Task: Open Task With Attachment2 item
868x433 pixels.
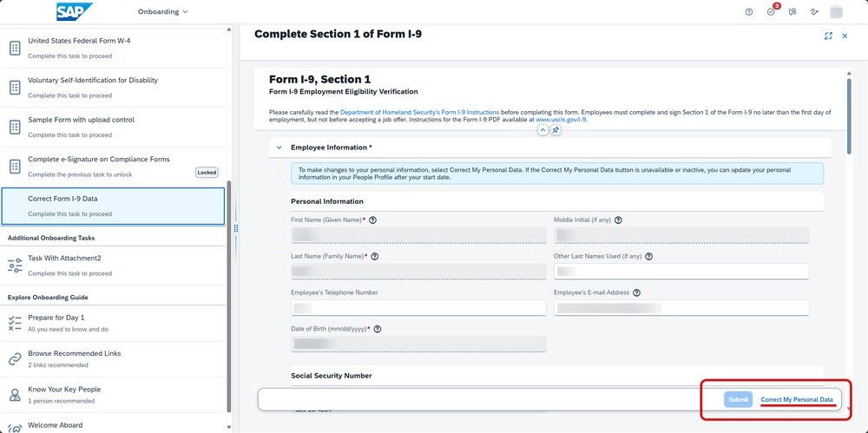Action: pyautogui.click(x=113, y=266)
